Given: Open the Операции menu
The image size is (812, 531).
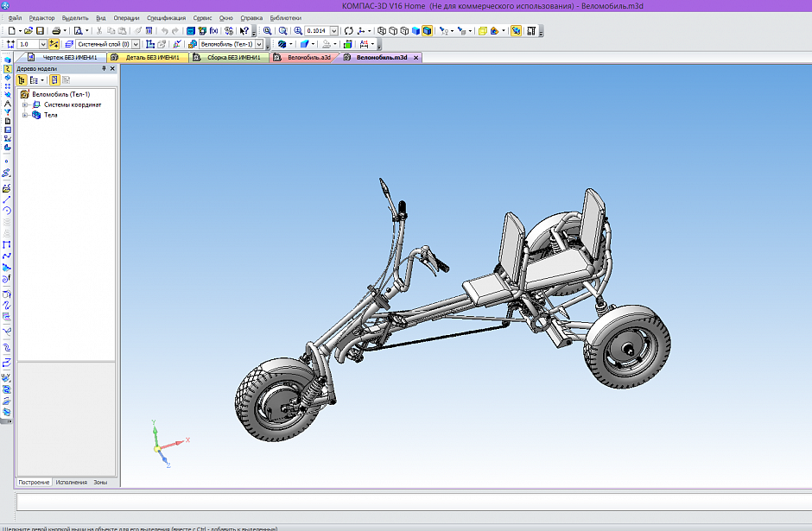Looking at the screenshot, I should coord(126,18).
